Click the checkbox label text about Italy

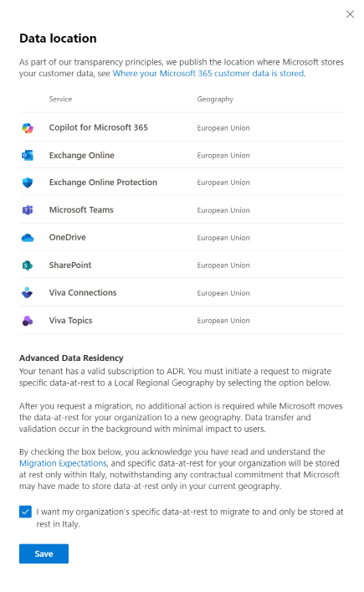coord(190,517)
